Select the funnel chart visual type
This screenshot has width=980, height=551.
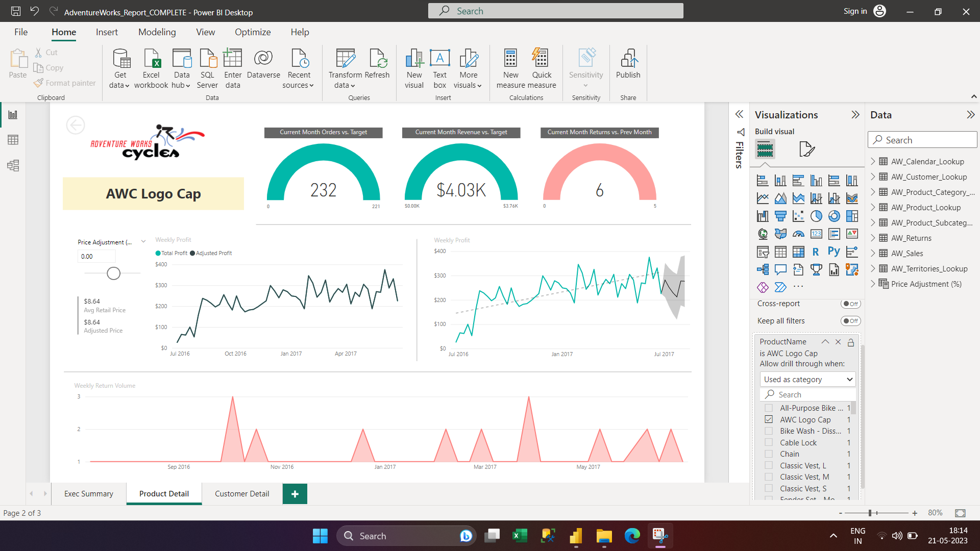pos(780,216)
